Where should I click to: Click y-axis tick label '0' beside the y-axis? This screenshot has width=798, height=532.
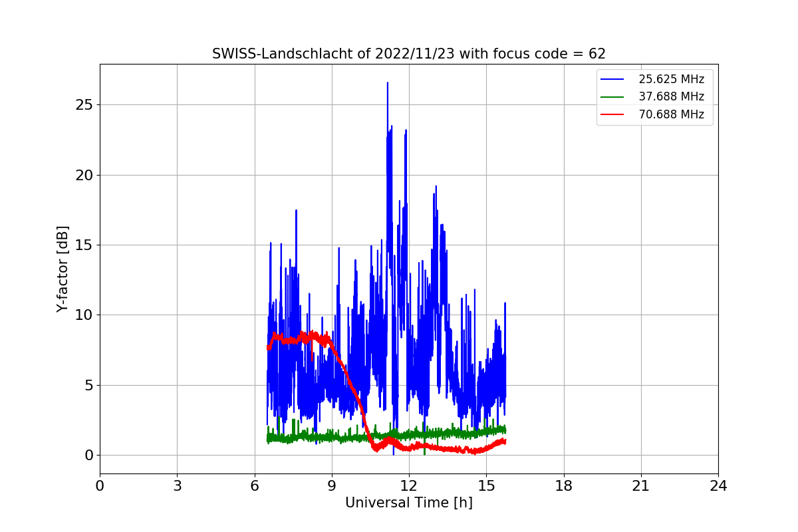click(89, 455)
